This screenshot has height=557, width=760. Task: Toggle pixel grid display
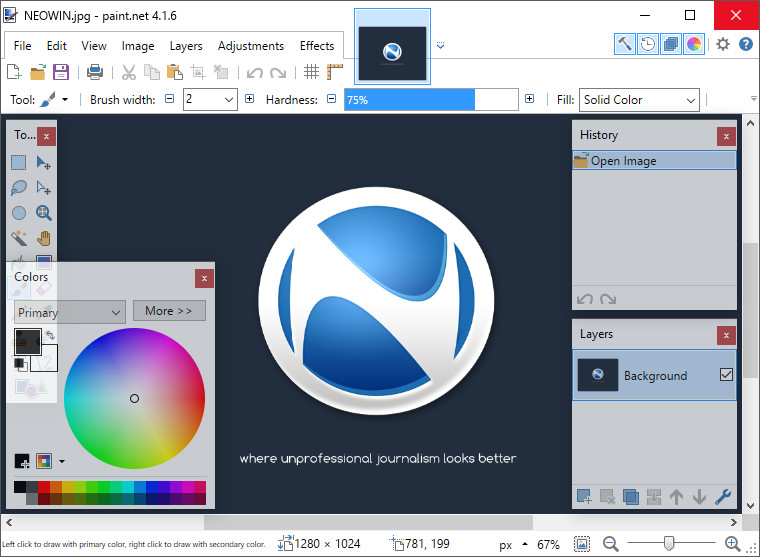click(312, 72)
